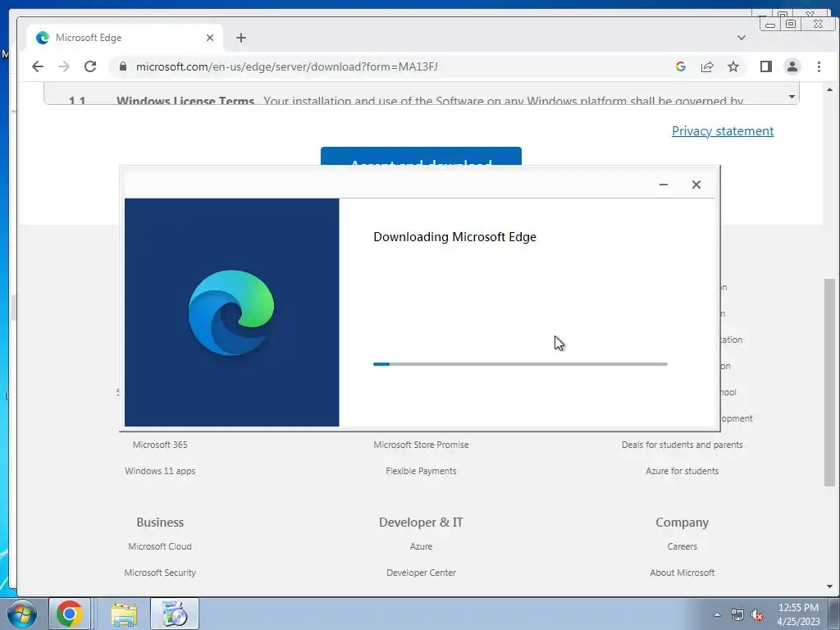Open the Careers link
This screenshot has width=840, height=630.
tap(682, 546)
